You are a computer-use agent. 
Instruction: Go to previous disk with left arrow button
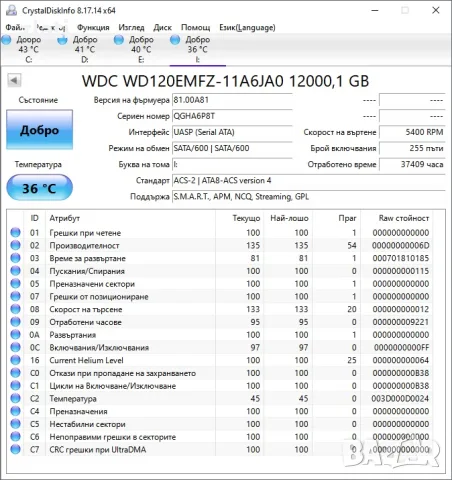point(14,80)
